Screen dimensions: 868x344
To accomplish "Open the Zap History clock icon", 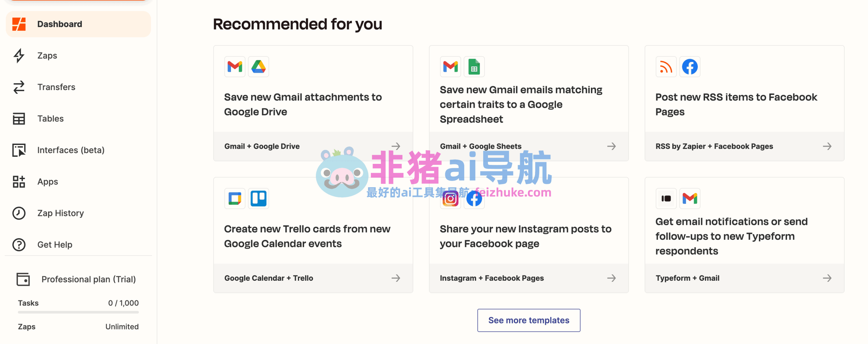I will (19, 213).
